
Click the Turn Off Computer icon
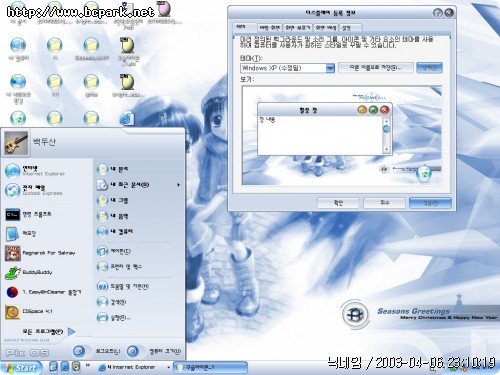[133, 351]
